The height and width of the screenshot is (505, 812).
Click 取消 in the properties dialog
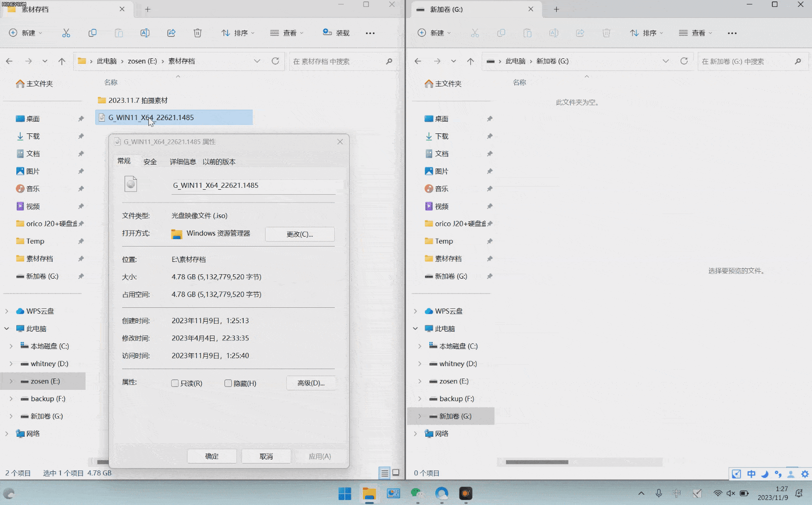tap(266, 456)
